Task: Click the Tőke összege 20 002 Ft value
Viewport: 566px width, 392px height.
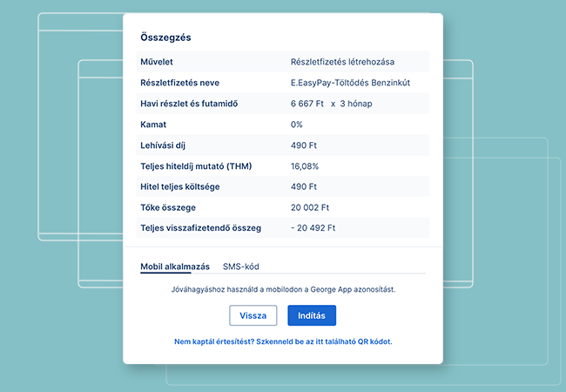Action: [x=310, y=207]
